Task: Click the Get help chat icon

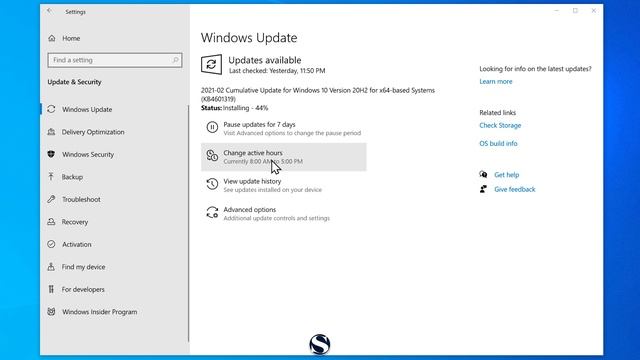Action: pos(483,175)
